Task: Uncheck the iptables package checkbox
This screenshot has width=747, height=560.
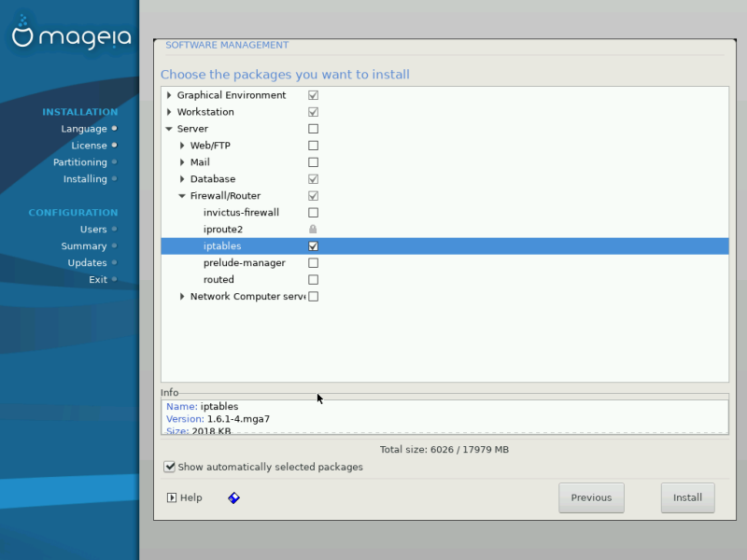Action: [313, 246]
